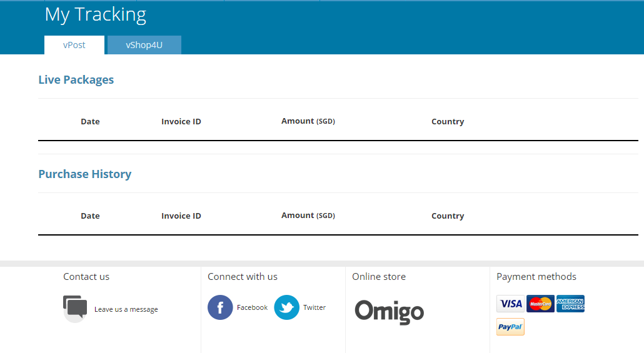Select the MasterCard payment icon
Image resolution: width=644 pixels, height=353 pixels.
(x=540, y=304)
